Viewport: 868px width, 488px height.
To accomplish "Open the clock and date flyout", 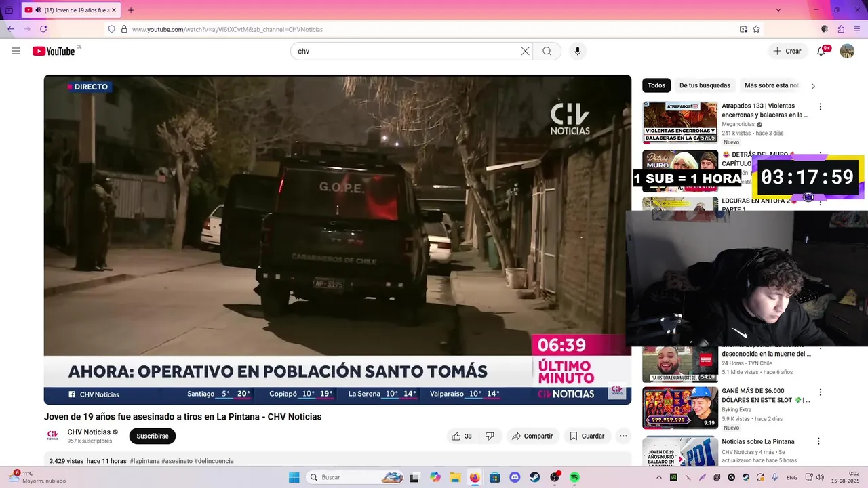I will 845,477.
